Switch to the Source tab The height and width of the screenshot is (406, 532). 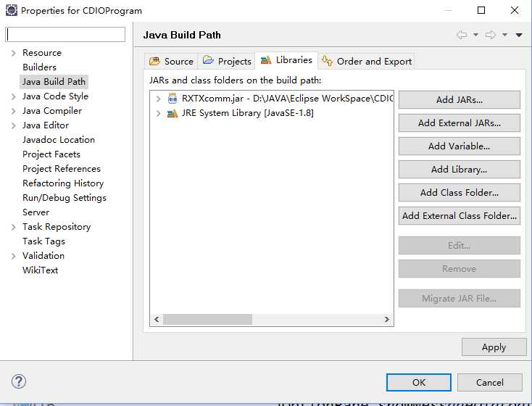point(171,62)
